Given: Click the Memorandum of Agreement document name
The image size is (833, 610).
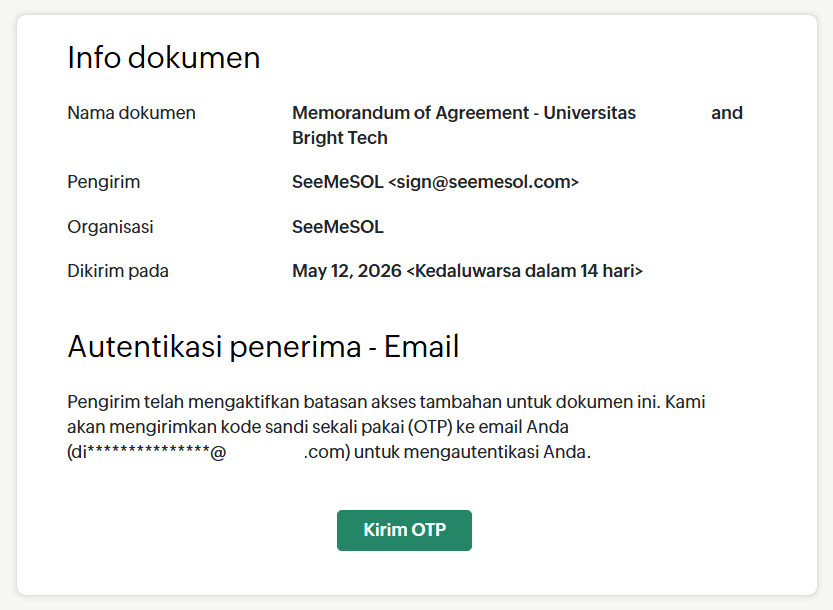Looking at the screenshot, I should click(x=517, y=125).
